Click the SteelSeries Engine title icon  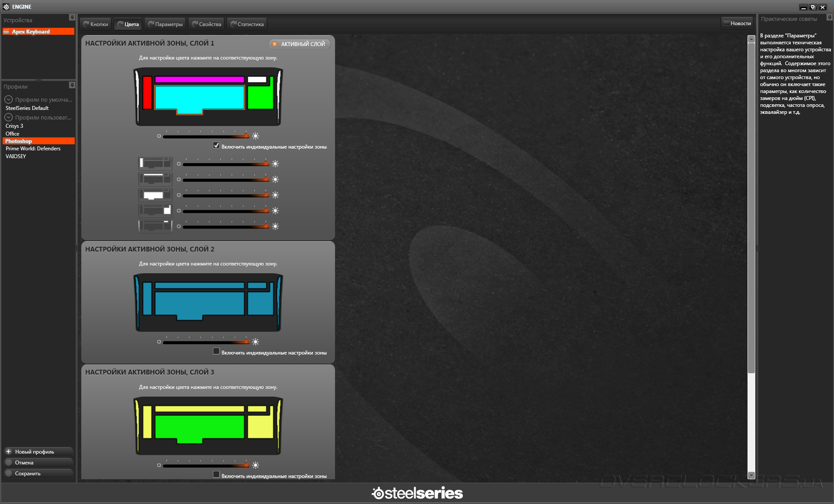point(6,7)
